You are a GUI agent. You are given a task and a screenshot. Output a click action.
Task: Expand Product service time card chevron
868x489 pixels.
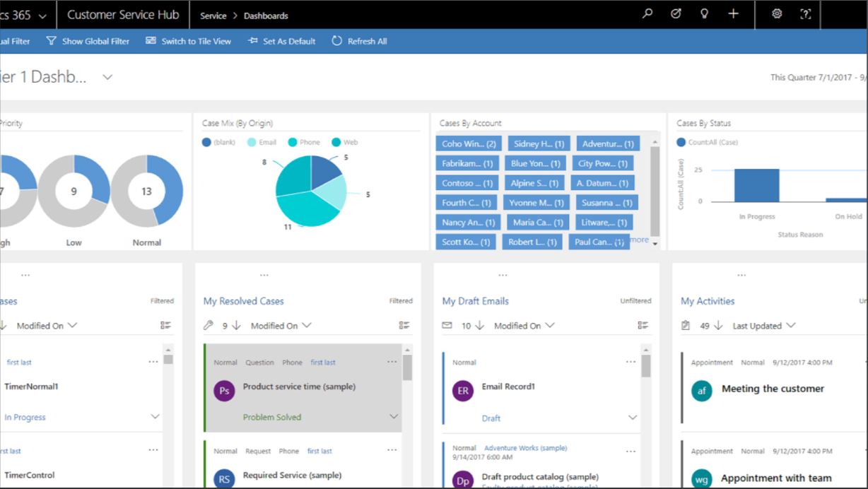click(394, 416)
